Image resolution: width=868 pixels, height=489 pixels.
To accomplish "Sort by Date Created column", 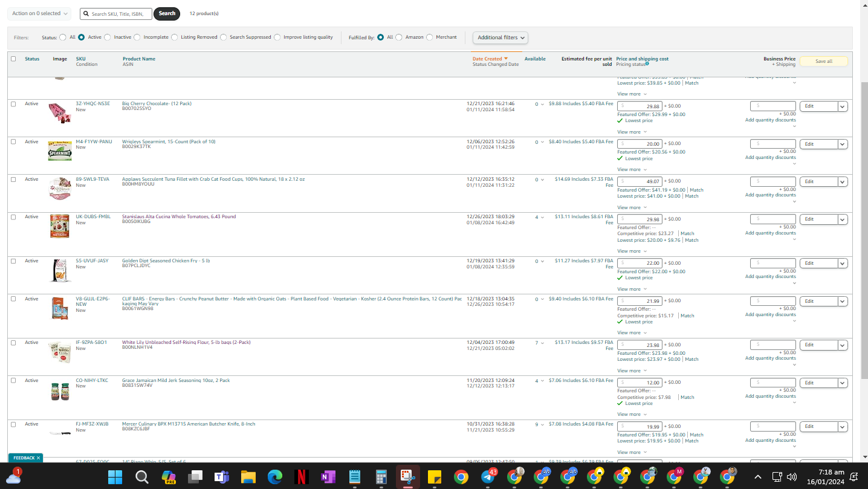I will (490, 59).
